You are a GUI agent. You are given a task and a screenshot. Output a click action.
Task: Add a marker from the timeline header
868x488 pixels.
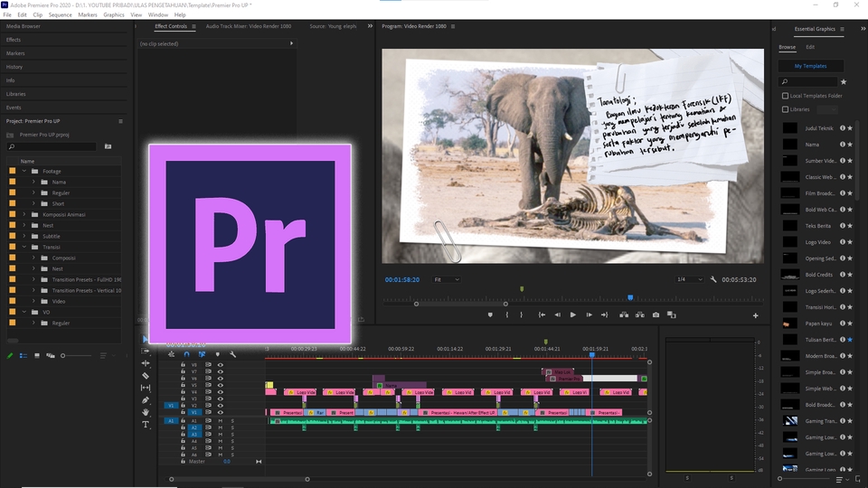coord(218,354)
